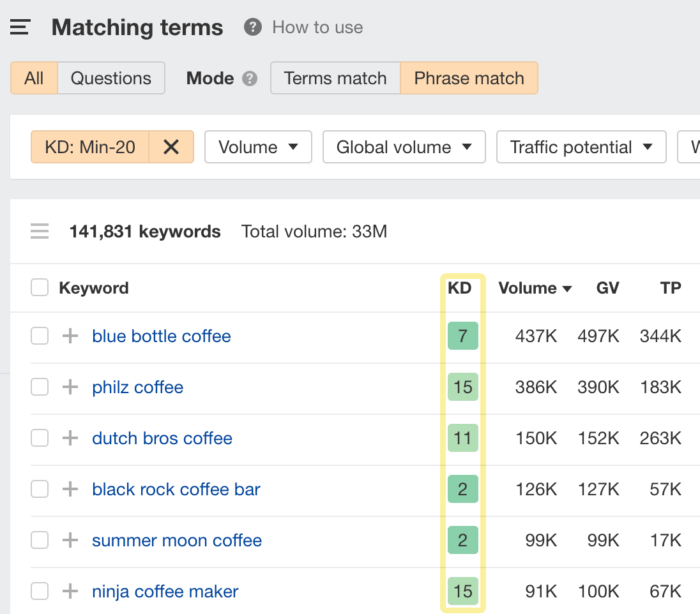Click the help icon next to Matching terms
The width and height of the screenshot is (700, 614).
click(x=252, y=27)
